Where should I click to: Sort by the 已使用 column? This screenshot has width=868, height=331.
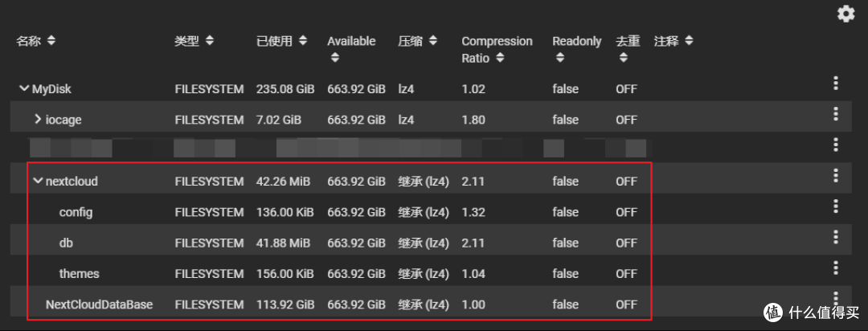pos(303,41)
